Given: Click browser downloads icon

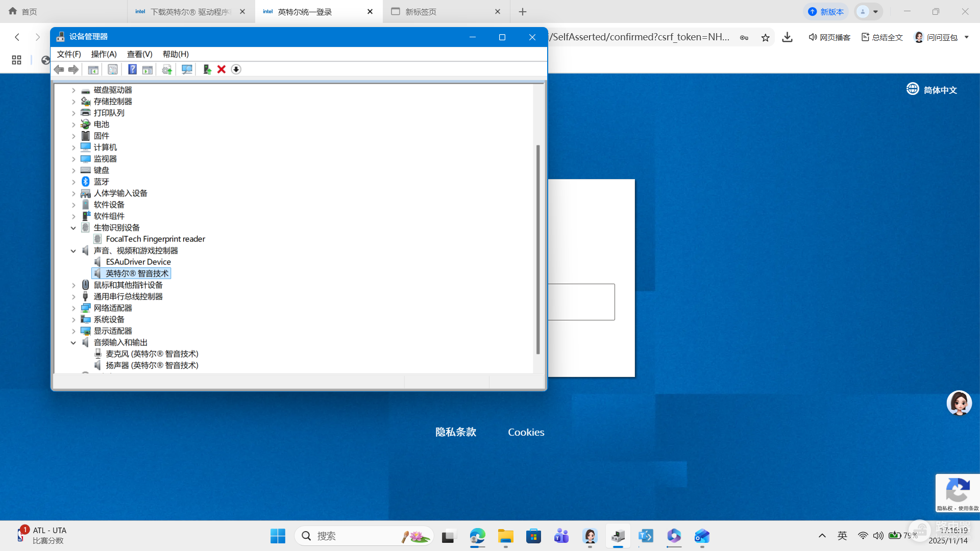Looking at the screenshot, I should [787, 37].
